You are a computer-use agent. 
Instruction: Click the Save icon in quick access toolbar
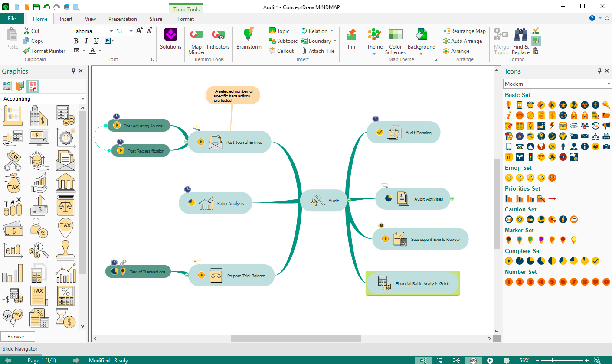pyautogui.click(x=36, y=6)
